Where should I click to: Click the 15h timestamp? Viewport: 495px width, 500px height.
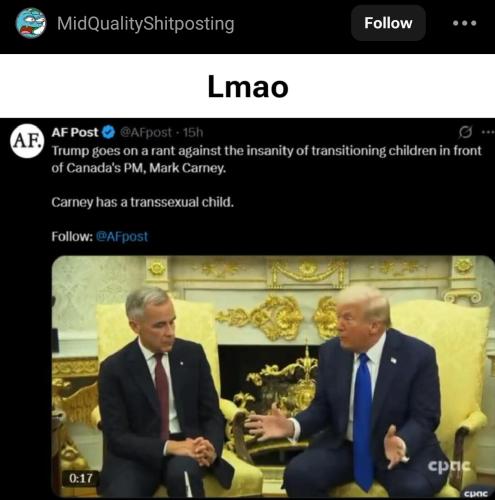(x=193, y=133)
